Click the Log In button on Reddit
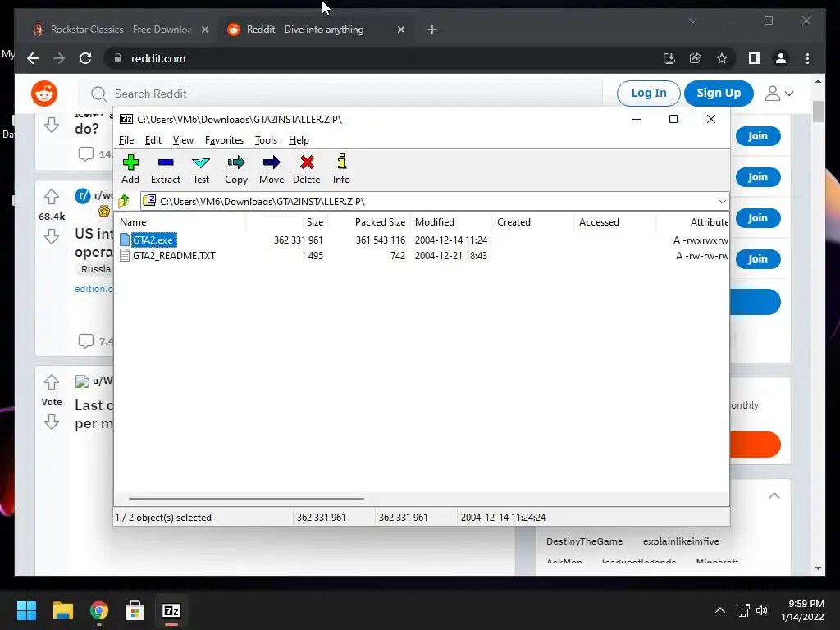 (x=649, y=94)
